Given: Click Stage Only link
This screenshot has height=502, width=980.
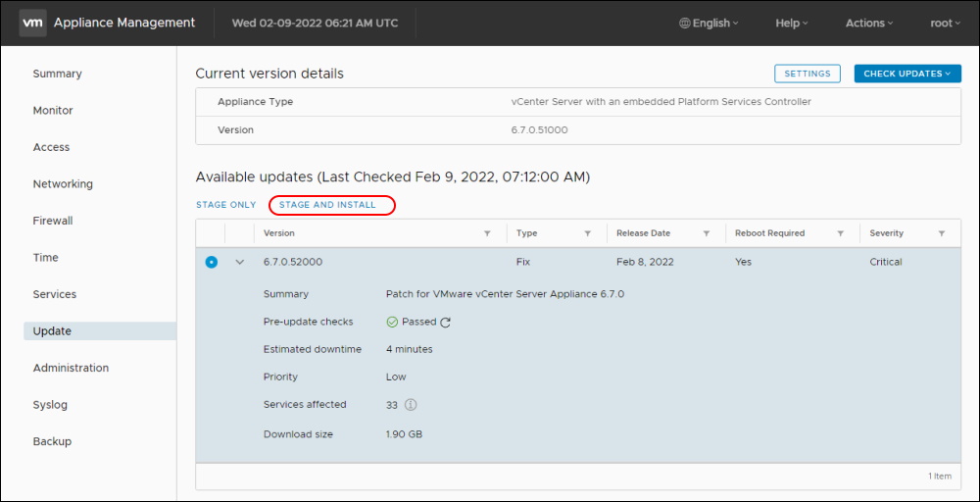Looking at the screenshot, I should click(x=226, y=205).
